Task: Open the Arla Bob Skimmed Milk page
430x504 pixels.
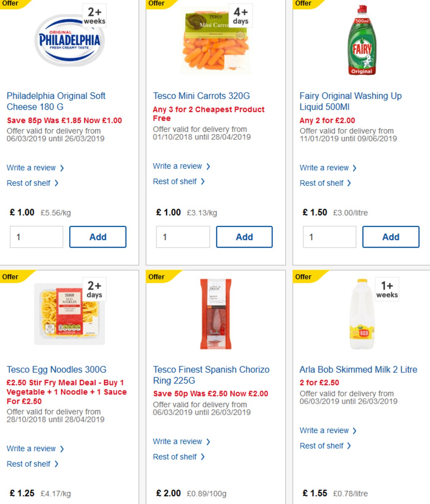Action: [358, 369]
